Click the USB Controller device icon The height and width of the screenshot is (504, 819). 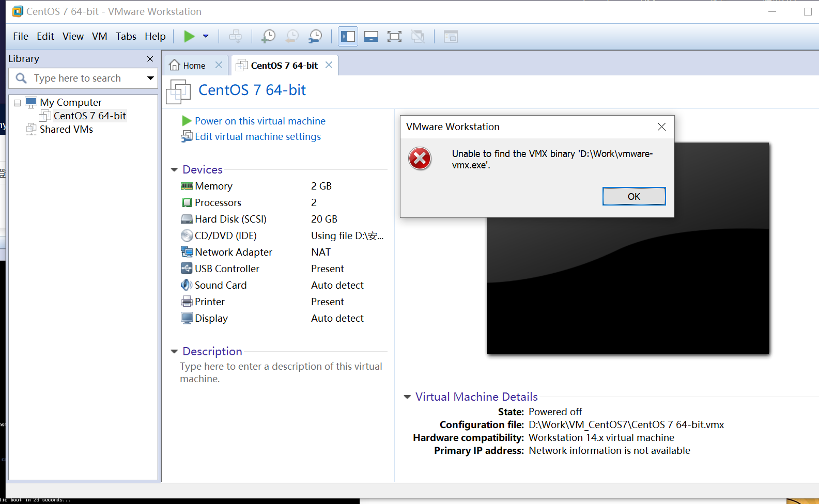187,269
